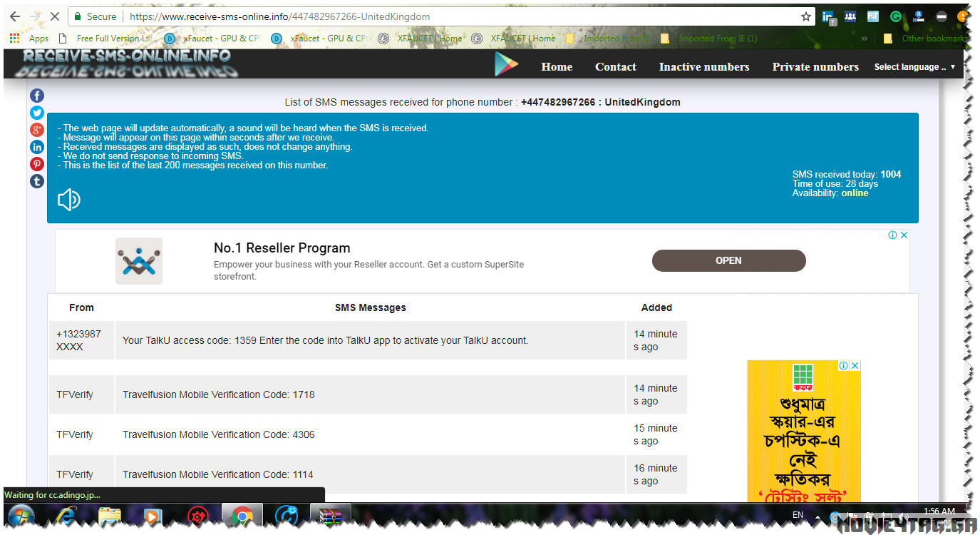The width and height of the screenshot is (980, 535).
Task: Open Private numbers page
Action: tap(815, 67)
